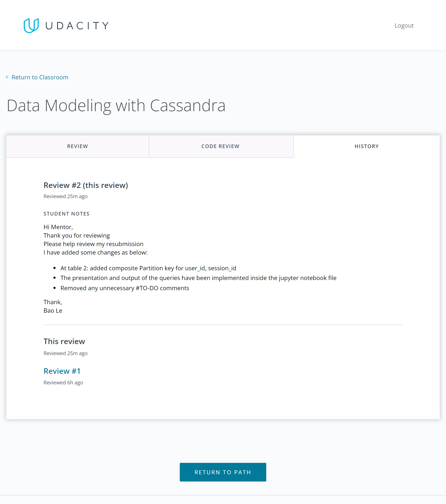Image resolution: width=446 pixels, height=504 pixels.
Task: Select the HISTORY tab
Action: pos(367,146)
